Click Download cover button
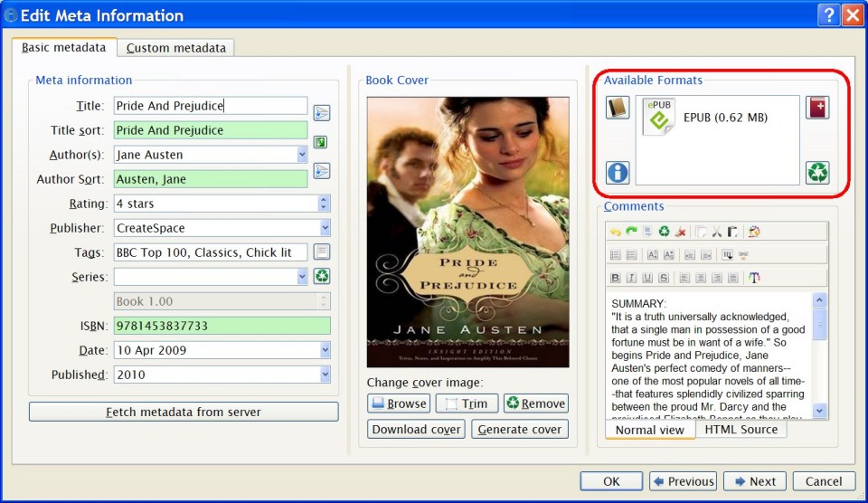The width and height of the screenshot is (868, 503). point(416,430)
